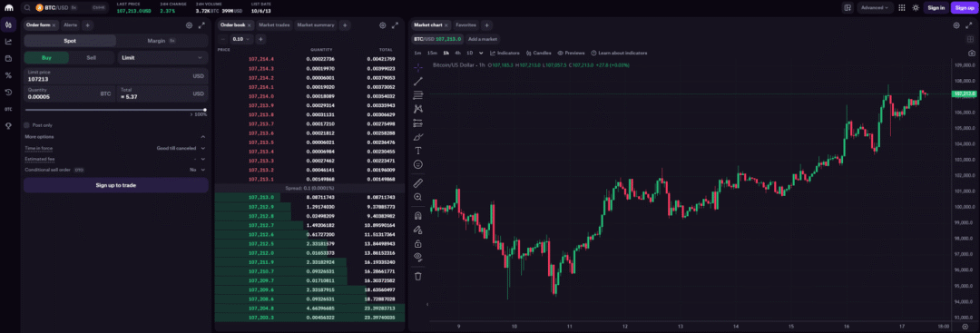980x333 pixels.
Task: Switch to the Market trades tab
Action: (x=274, y=25)
